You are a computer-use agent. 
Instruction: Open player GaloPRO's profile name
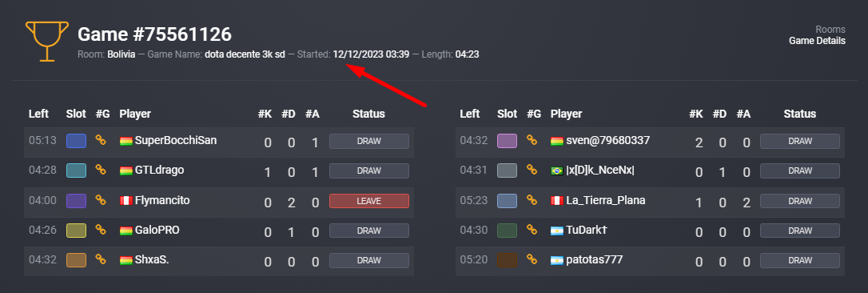point(157,231)
